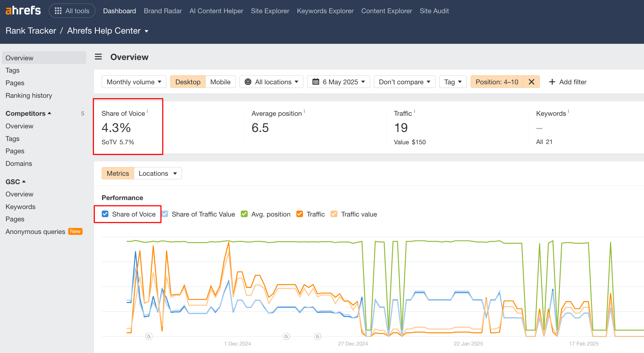The image size is (644, 353).
Task: Click the Ahrefs logo
Action: [x=23, y=11]
